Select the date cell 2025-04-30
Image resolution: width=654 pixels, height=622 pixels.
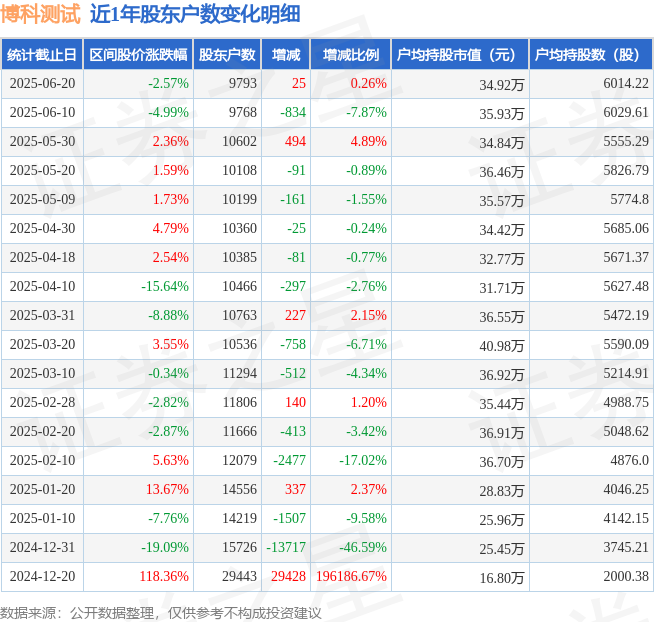click(x=43, y=228)
